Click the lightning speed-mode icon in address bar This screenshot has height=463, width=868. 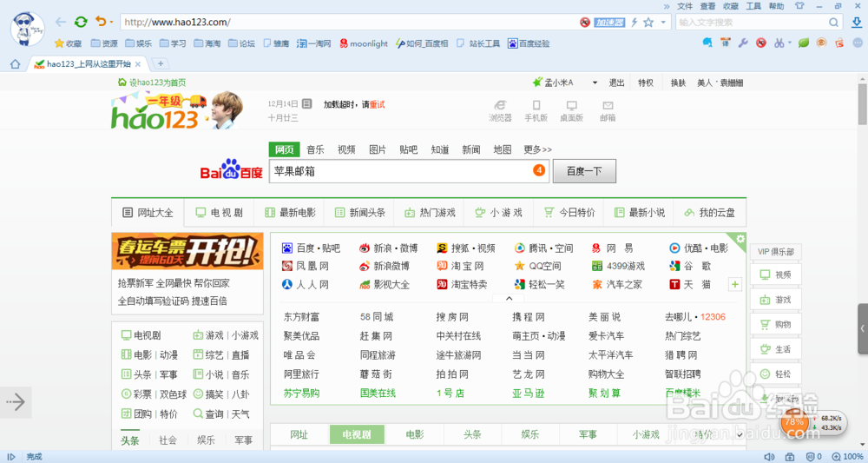pos(635,23)
